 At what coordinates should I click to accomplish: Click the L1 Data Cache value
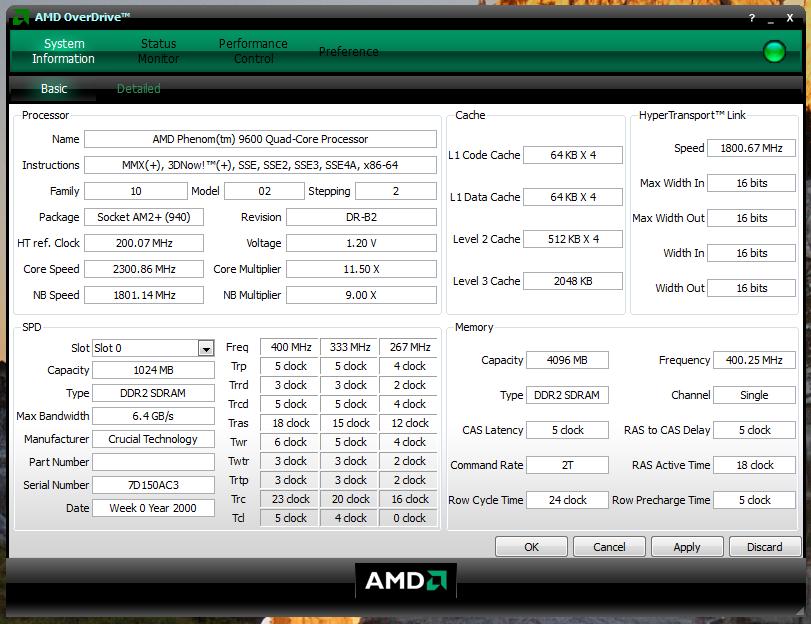tap(573, 197)
